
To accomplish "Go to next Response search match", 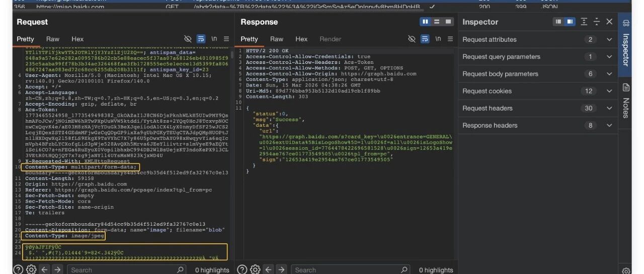I will (x=281, y=269).
